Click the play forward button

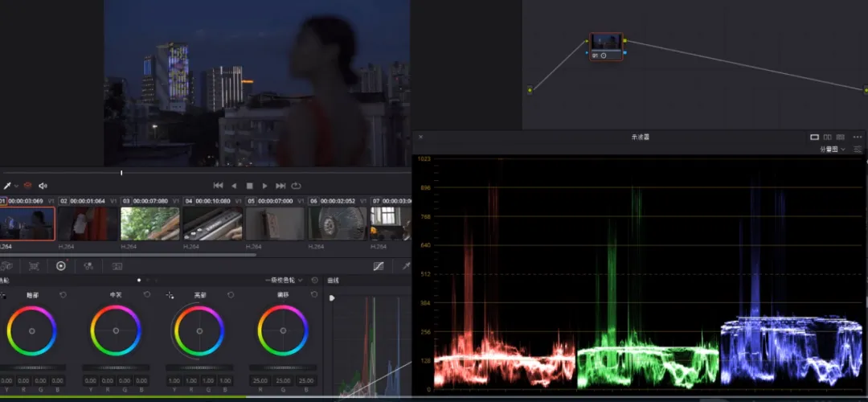pos(264,186)
